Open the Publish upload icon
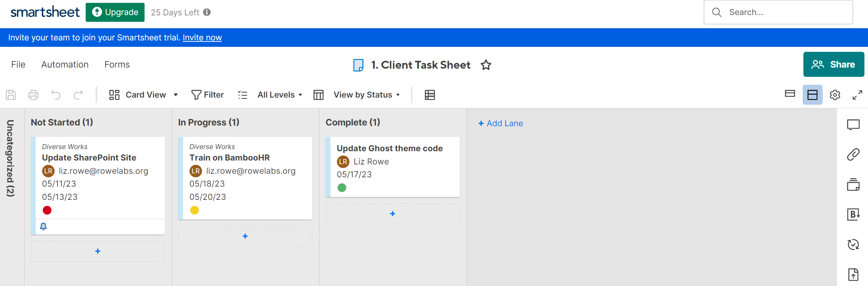 [x=853, y=275]
